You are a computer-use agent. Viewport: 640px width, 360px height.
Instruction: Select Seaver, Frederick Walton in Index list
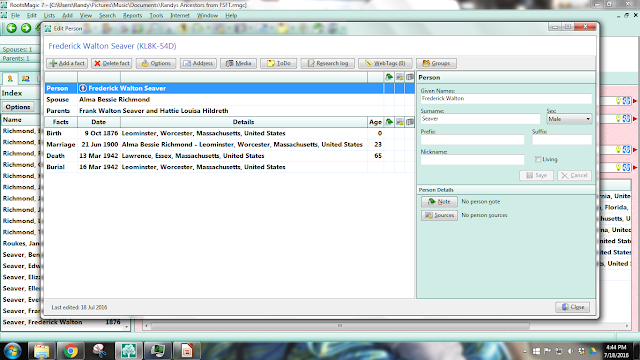61,322
